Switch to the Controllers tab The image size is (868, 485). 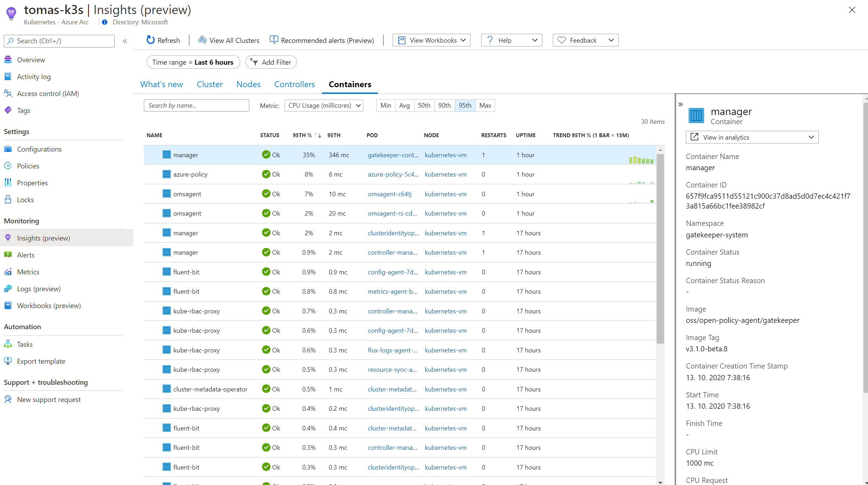[294, 84]
